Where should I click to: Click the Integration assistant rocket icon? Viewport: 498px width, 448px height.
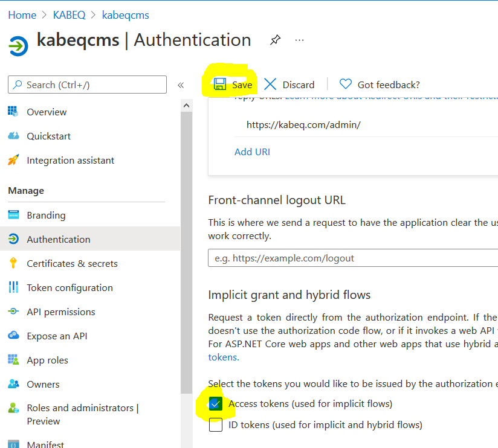13,161
